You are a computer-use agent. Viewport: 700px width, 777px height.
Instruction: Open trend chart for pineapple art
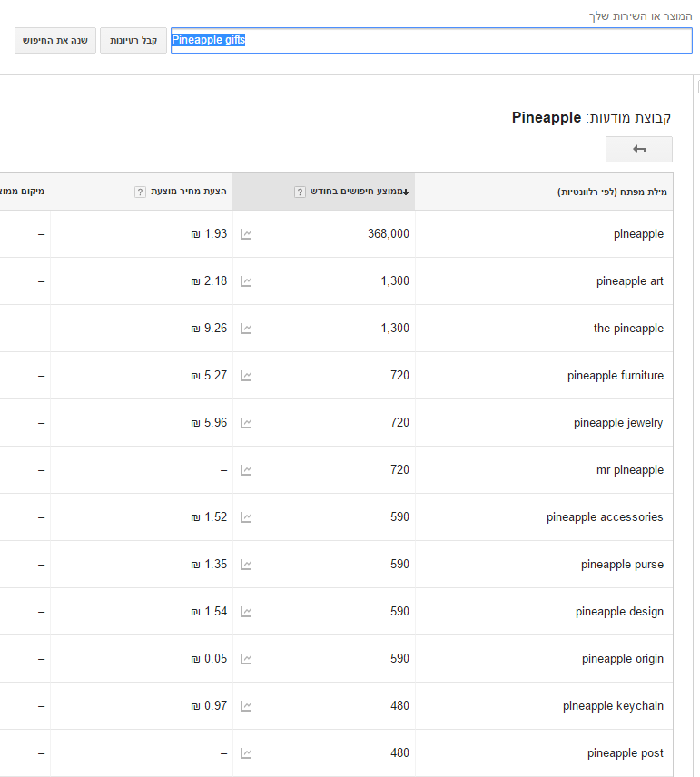(246, 281)
